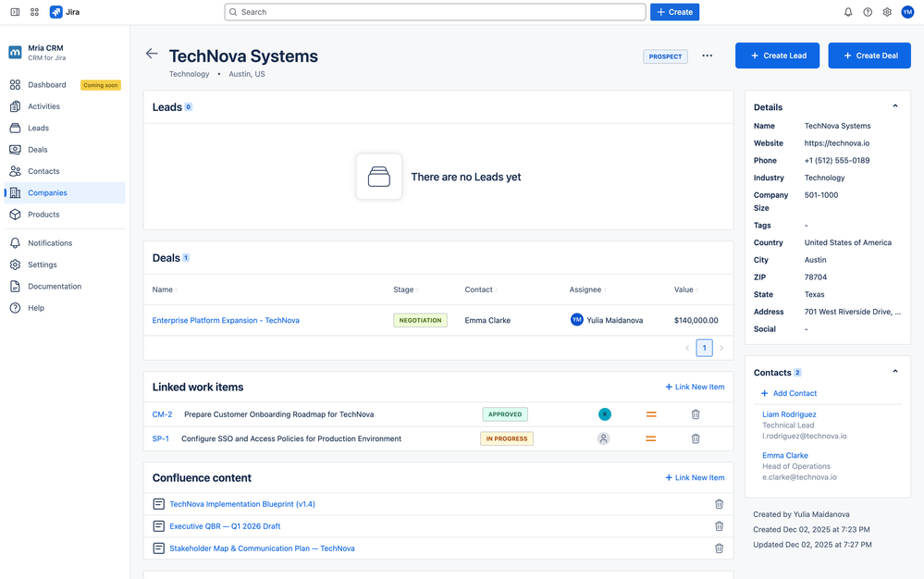Click the Create Lead button
The image size is (924, 579).
click(x=777, y=55)
